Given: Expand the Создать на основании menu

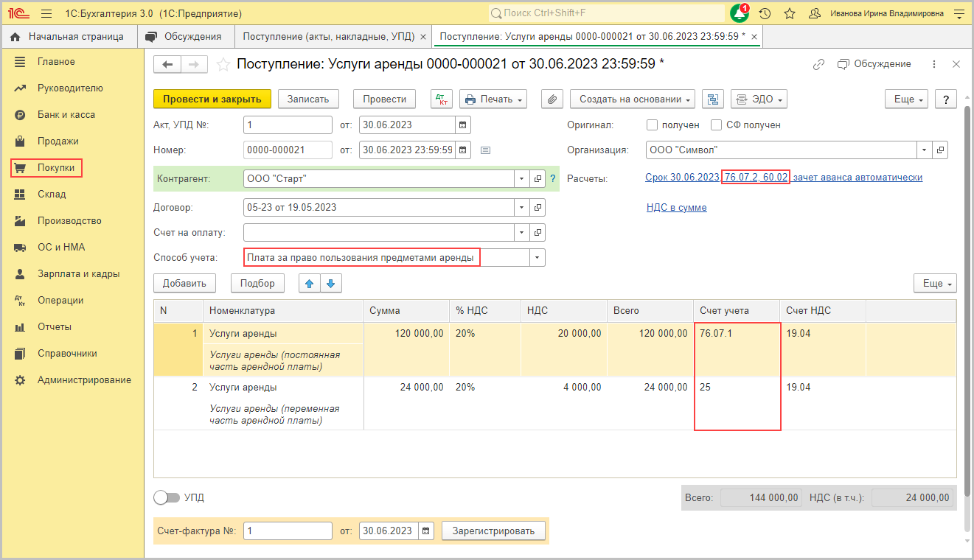Looking at the screenshot, I should pyautogui.click(x=633, y=99).
